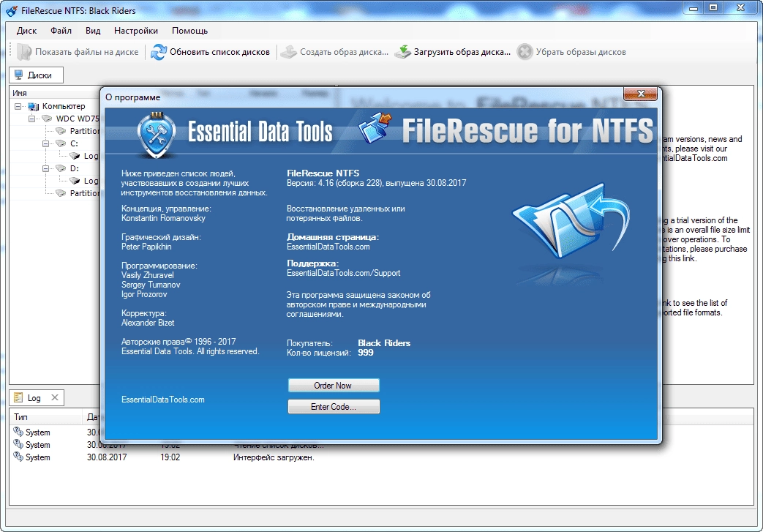
Task: Select the first Partition tree entry icon
Action: [61, 131]
